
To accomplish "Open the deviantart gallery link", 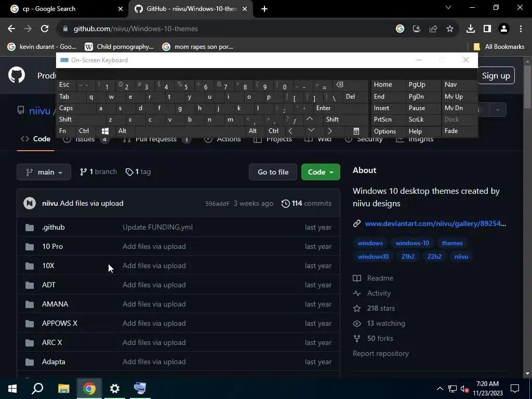I will [x=435, y=223].
